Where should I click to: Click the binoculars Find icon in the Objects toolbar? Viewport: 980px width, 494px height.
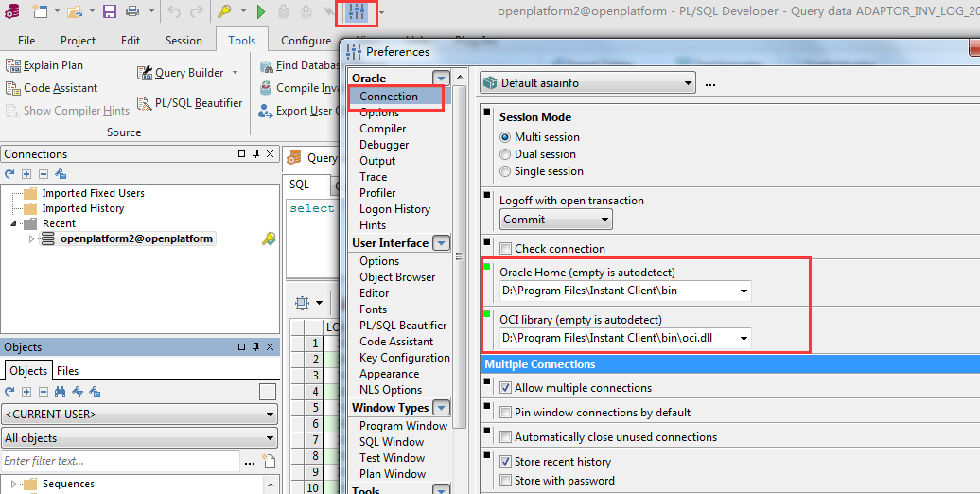(x=60, y=392)
